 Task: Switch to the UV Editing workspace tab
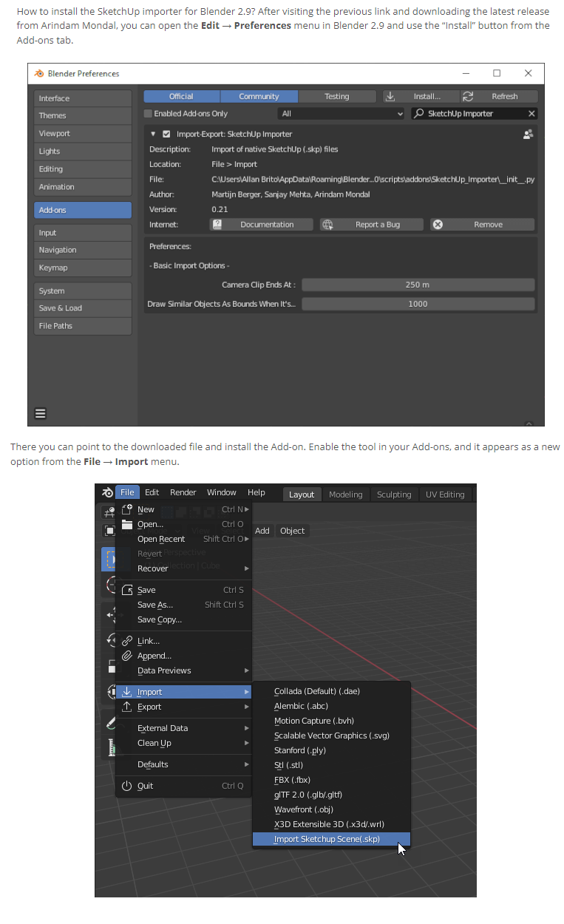(x=445, y=495)
